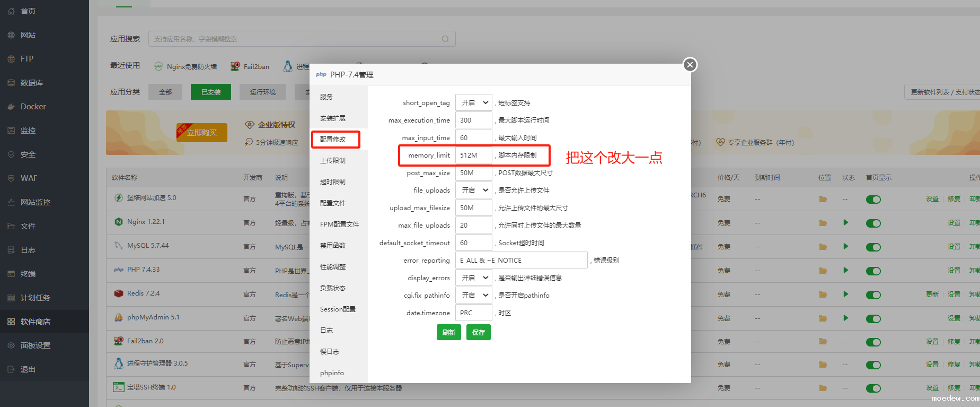Open folder icon for Nginx 1.22.1 row
This screenshot has width=980, height=407.
point(823,223)
